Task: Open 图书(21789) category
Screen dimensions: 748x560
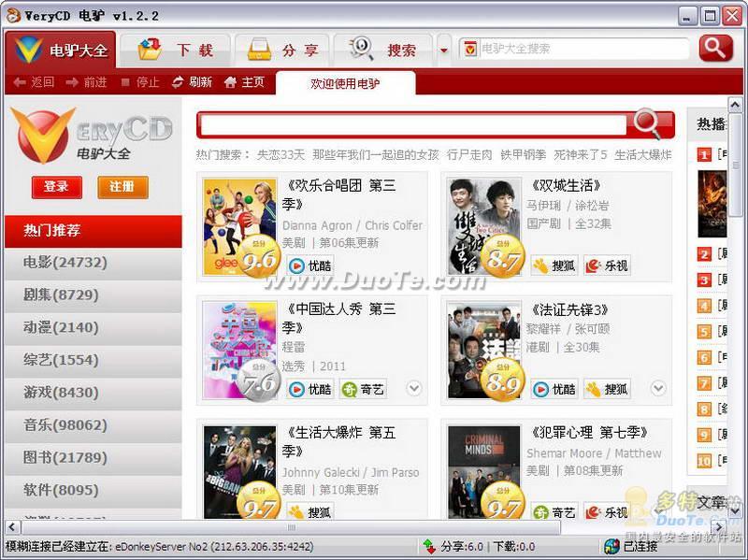Action: [x=93, y=458]
